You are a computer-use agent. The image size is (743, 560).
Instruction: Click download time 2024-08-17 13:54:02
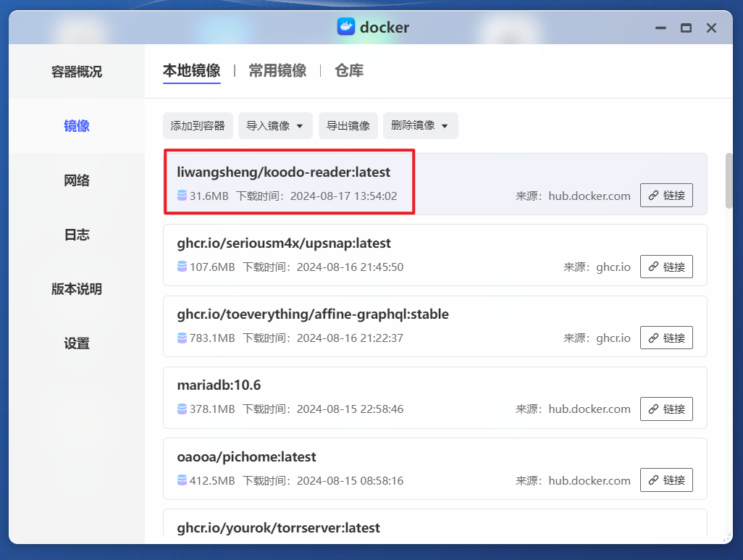click(x=343, y=196)
